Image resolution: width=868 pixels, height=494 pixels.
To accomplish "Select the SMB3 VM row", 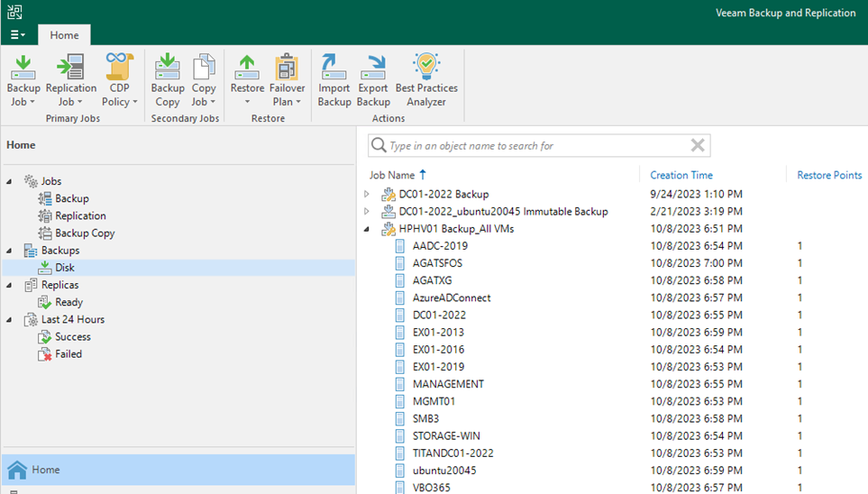I will tap(425, 418).
